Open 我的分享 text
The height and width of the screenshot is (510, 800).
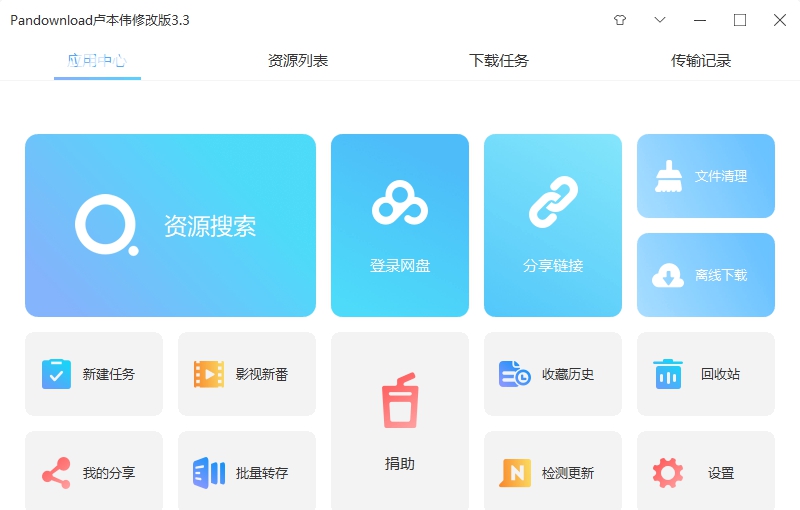pos(109,473)
